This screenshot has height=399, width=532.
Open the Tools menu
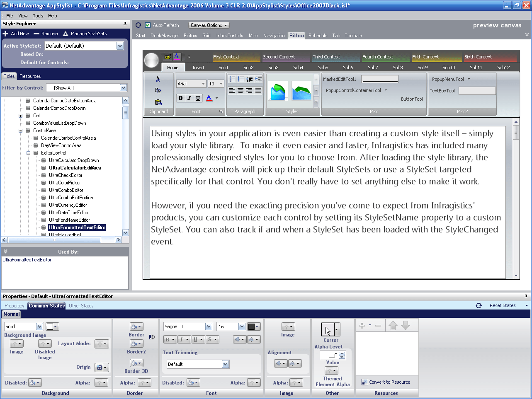coord(38,16)
